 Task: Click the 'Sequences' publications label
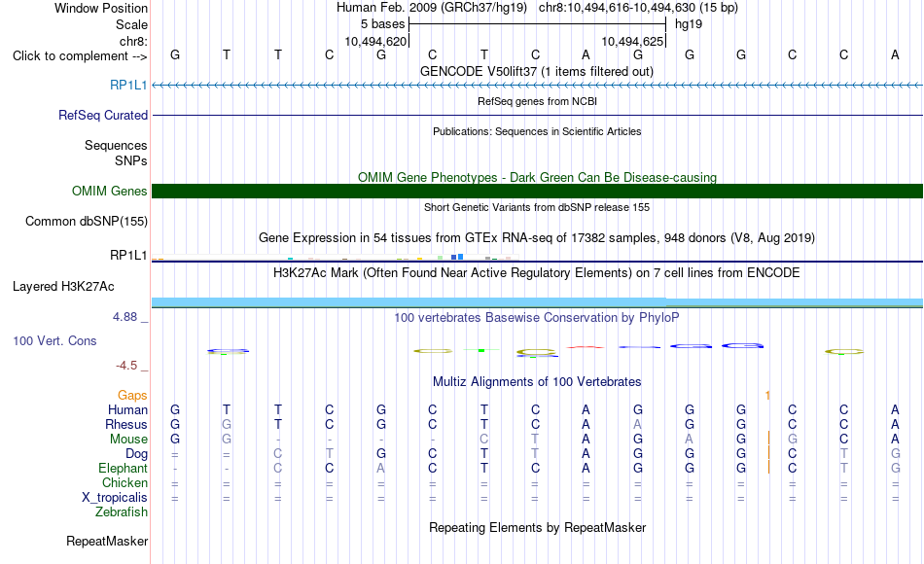[x=116, y=145]
